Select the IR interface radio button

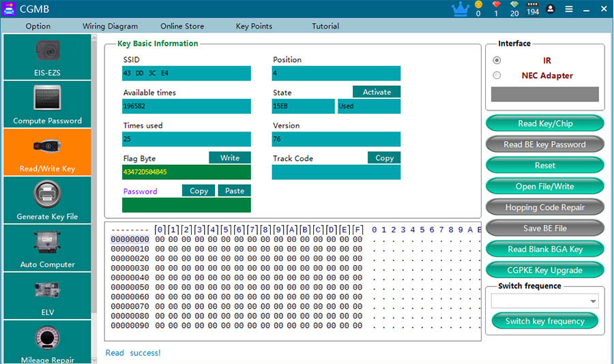pos(497,61)
